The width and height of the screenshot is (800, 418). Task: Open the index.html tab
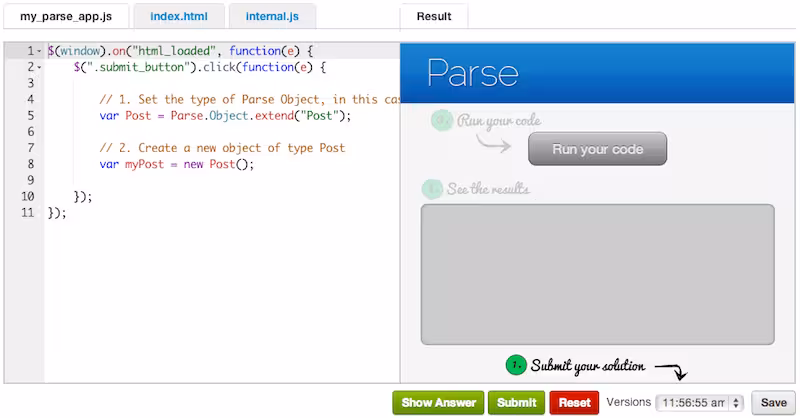click(179, 16)
